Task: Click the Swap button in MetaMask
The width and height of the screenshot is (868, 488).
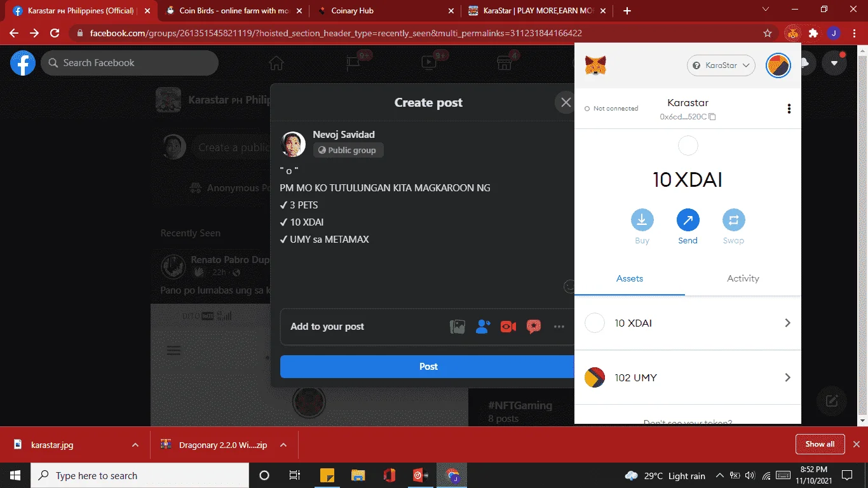Action: (733, 227)
